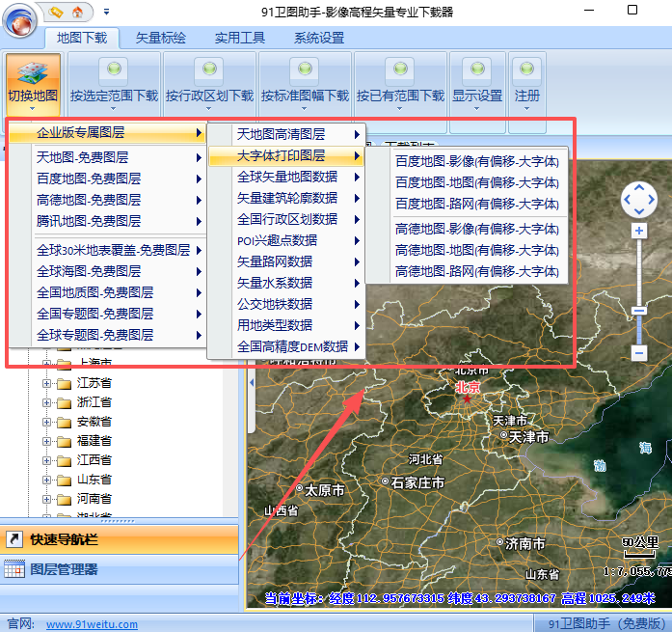Click the 按标准图幅下载 toolbar button

305,84
